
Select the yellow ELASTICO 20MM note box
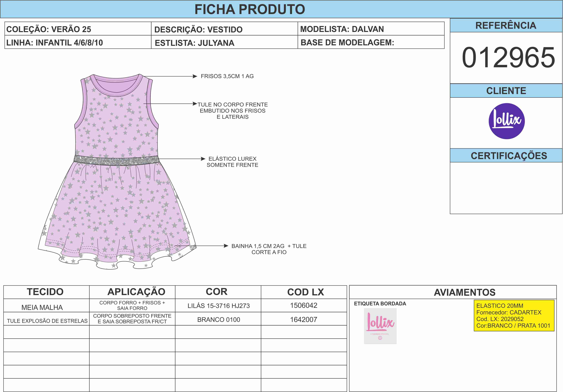click(x=514, y=316)
